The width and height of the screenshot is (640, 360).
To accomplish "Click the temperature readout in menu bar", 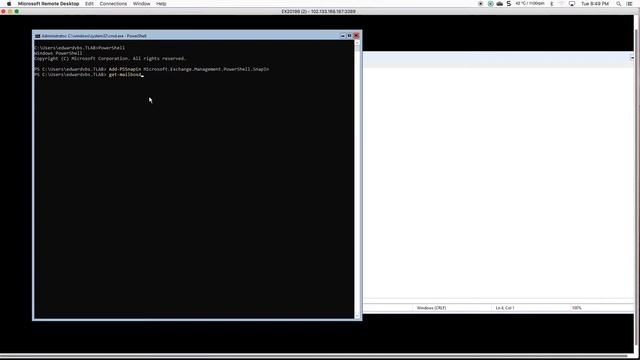I will pyautogui.click(x=530, y=4).
